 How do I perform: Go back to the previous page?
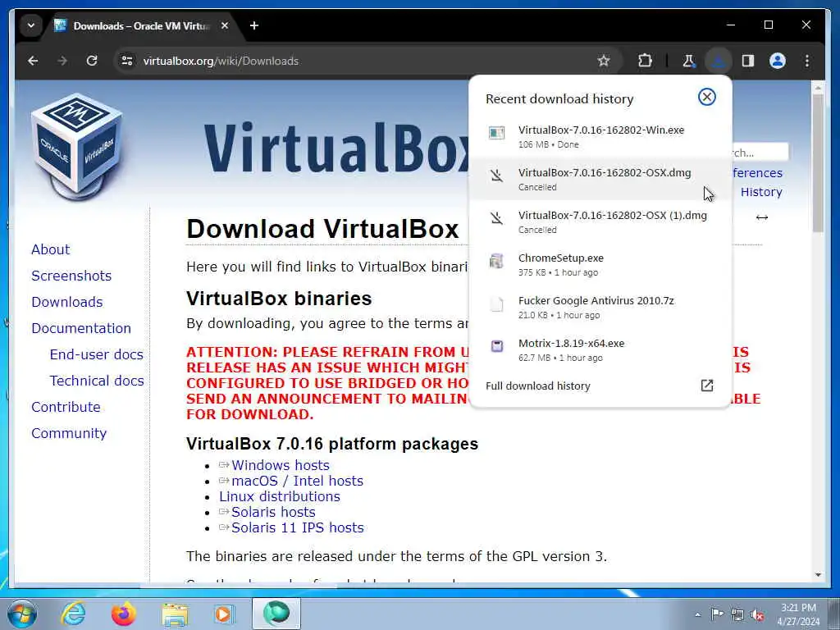click(33, 61)
